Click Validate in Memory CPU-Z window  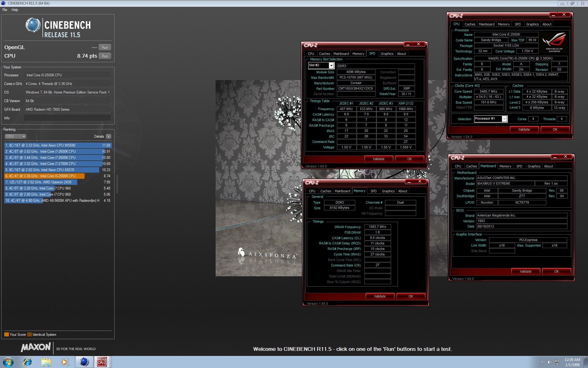(x=380, y=296)
